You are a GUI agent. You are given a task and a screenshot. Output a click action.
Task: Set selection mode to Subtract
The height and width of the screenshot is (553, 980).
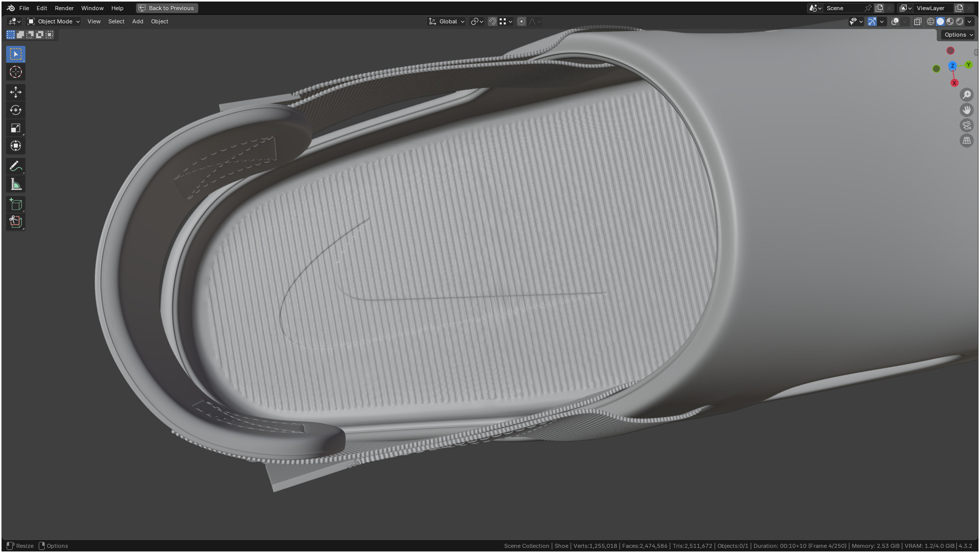tap(30, 35)
